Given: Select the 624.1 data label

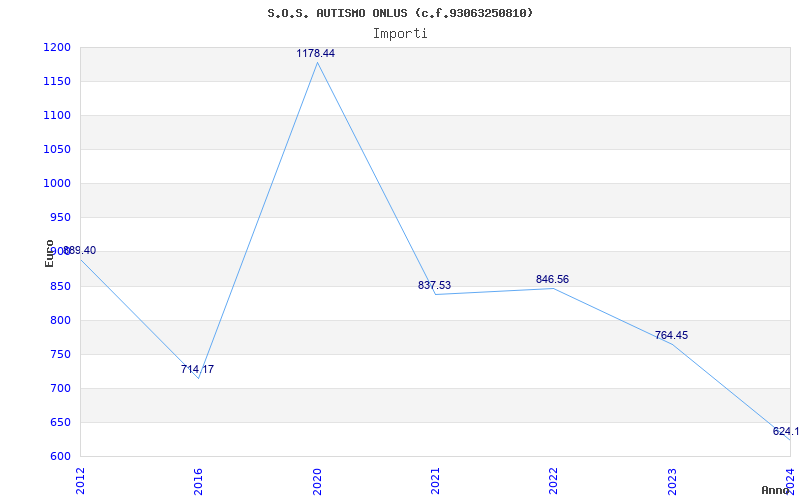Looking at the screenshot, I should tap(786, 432).
